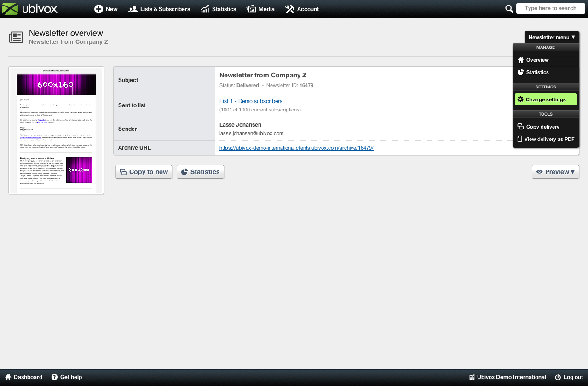Screen dimensions: 588x386
Task: Click Ubivox Demo International in footer
Action: click(x=507, y=377)
